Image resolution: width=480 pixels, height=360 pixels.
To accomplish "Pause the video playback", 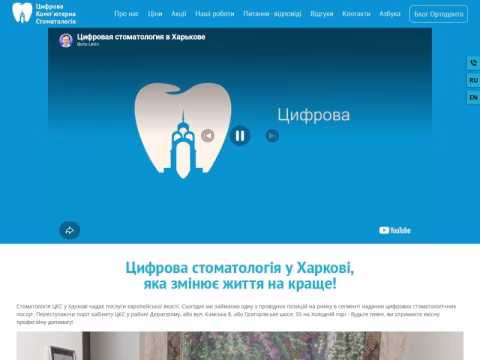I will tap(240, 136).
